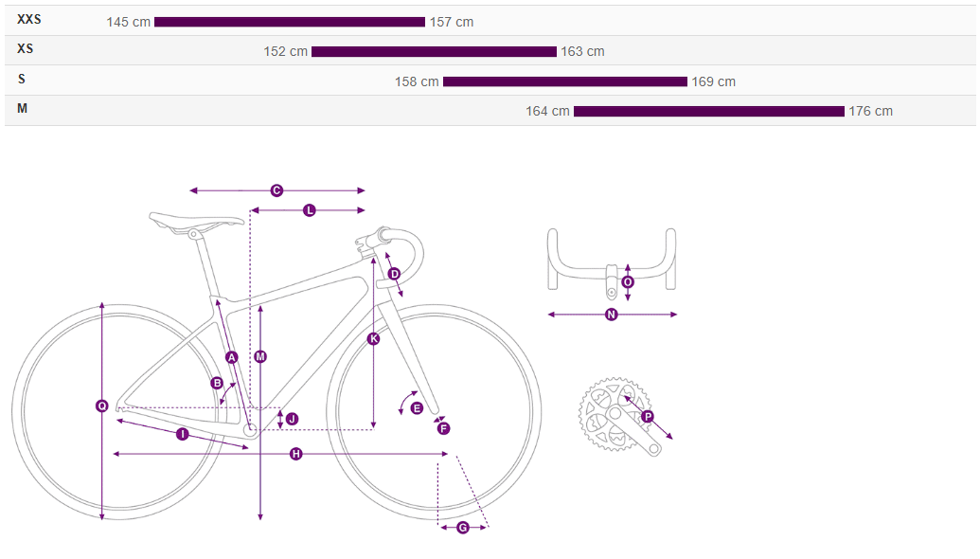Click the XXS size height range bar

pos(290,22)
